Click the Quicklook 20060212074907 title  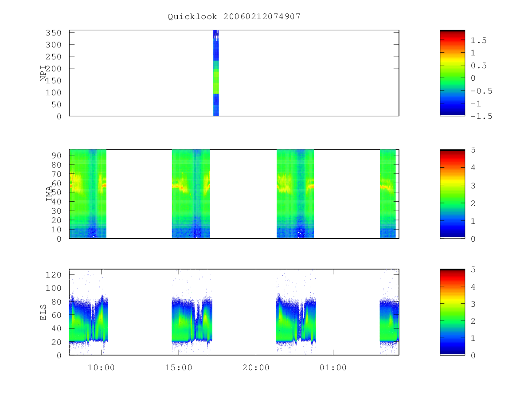coord(234,16)
